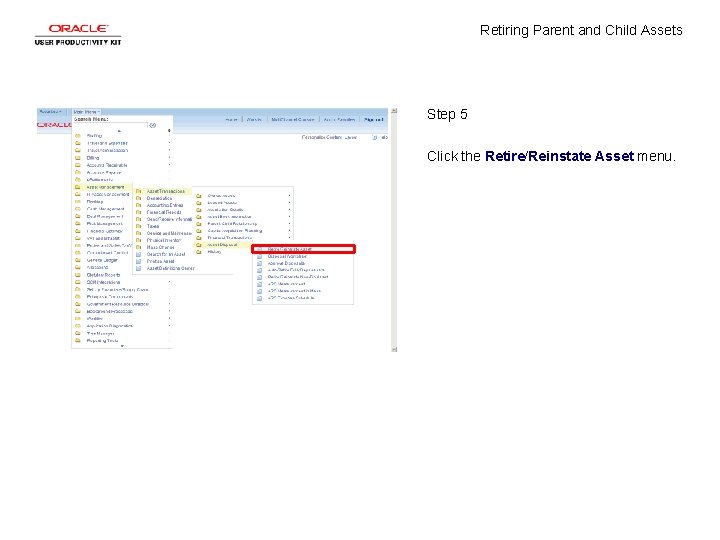Click the History folder icon

(199, 252)
